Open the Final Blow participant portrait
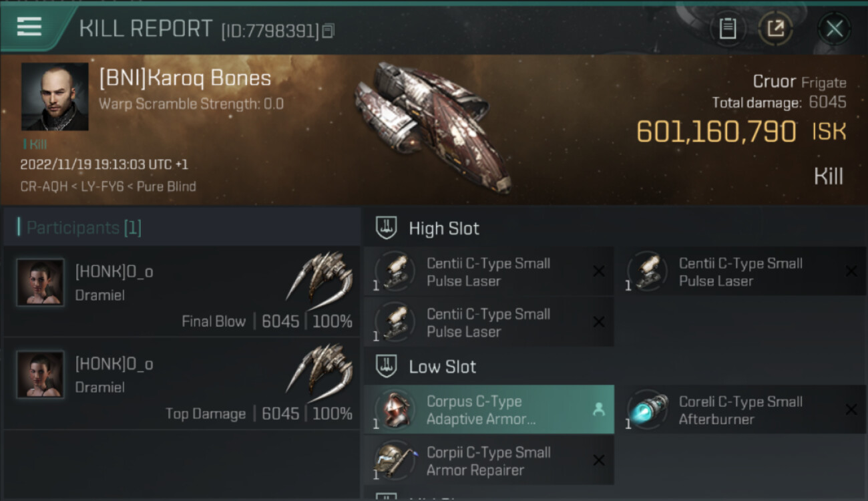 [41, 283]
